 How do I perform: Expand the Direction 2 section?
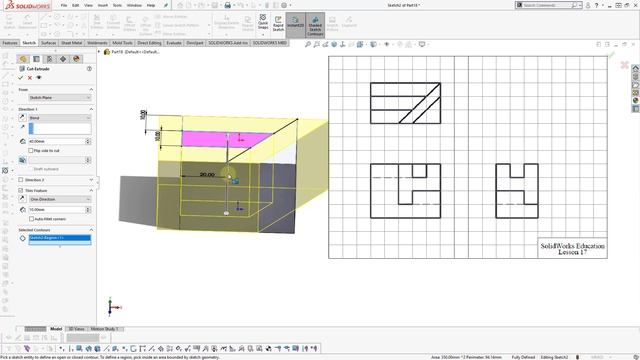91,180
